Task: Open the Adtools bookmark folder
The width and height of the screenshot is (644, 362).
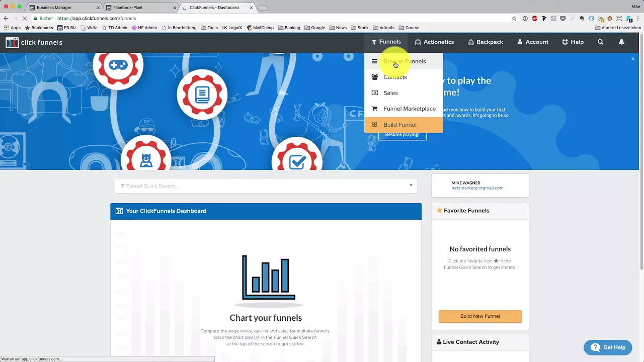Action: pos(384,28)
